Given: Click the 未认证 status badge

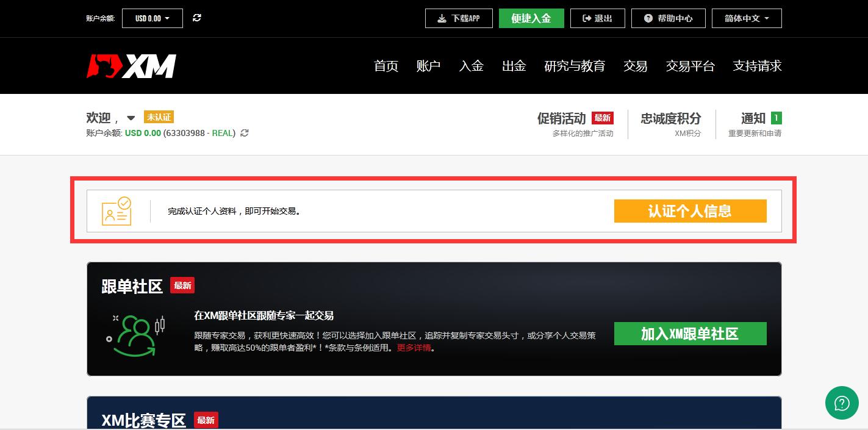Looking at the screenshot, I should [159, 117].
